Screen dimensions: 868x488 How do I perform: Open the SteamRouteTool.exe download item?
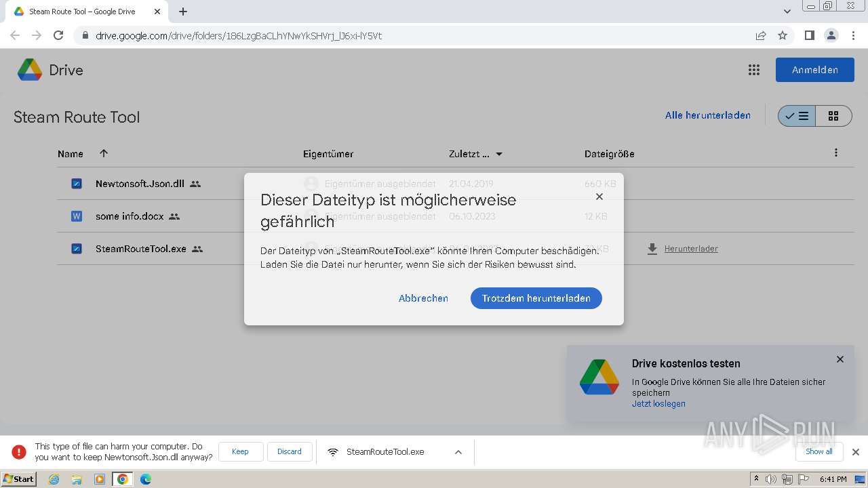tap(384, 452)
